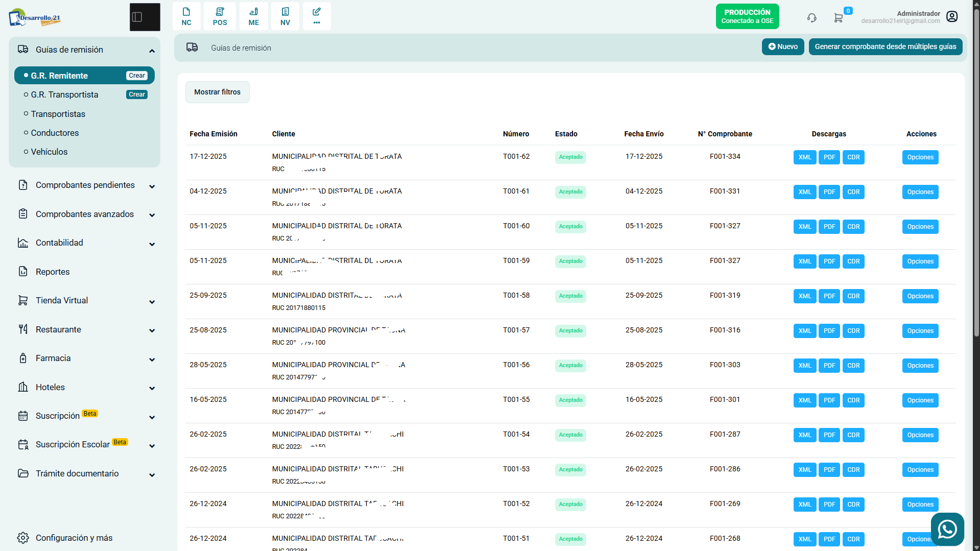The height and width of the screenshot is (551, 980).
Task: Open Conductores menu item
Action: click(x=55, y=133)
